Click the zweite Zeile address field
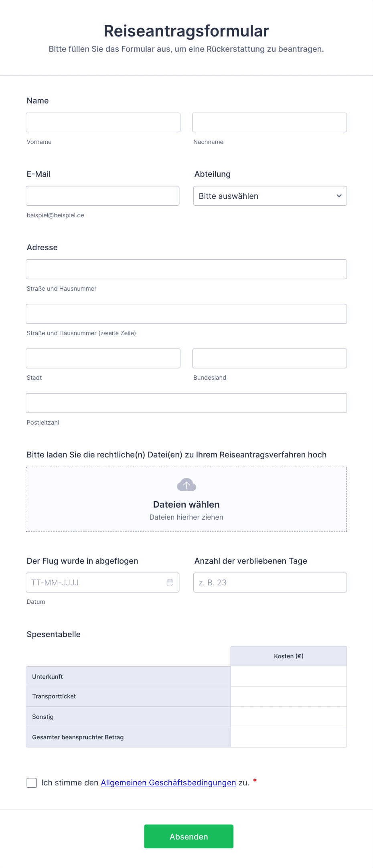This screenshot has height=868, width=373. [x=186, y=314]
